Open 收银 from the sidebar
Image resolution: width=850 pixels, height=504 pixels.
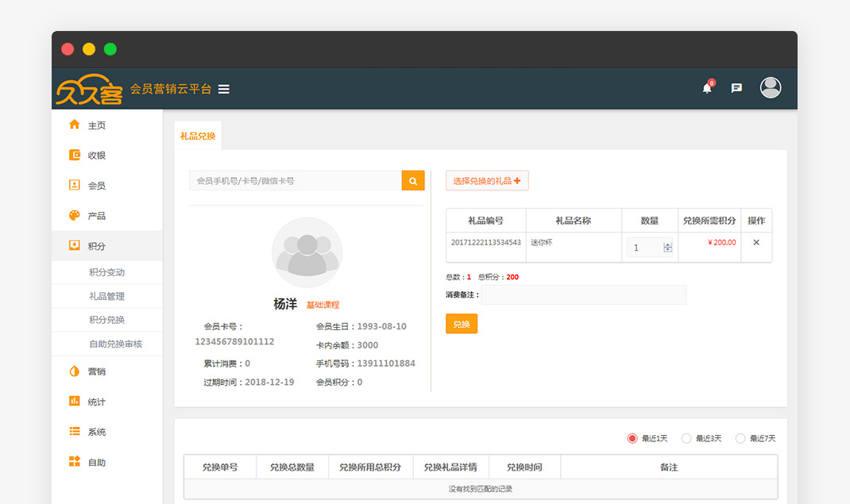97,156
